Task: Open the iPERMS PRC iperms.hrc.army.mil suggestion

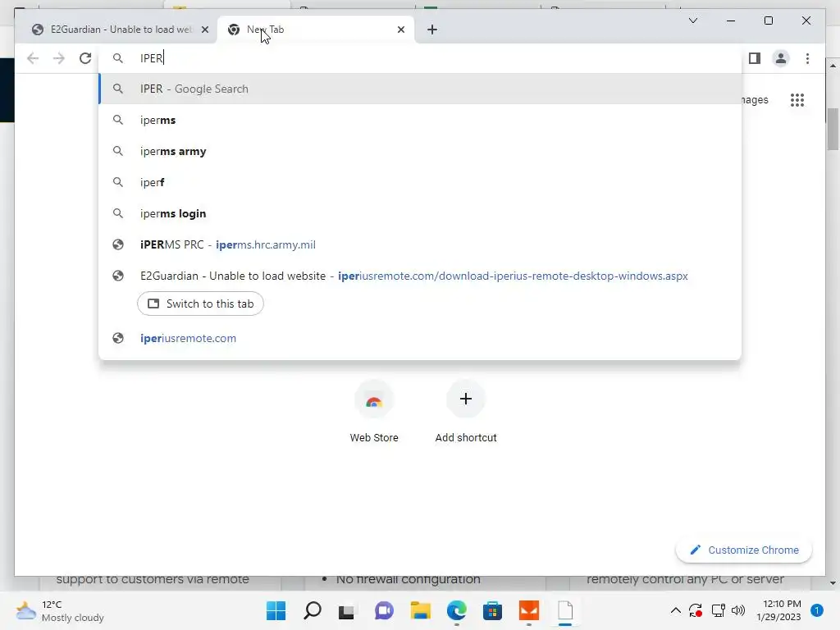Action: pos(420,244)
